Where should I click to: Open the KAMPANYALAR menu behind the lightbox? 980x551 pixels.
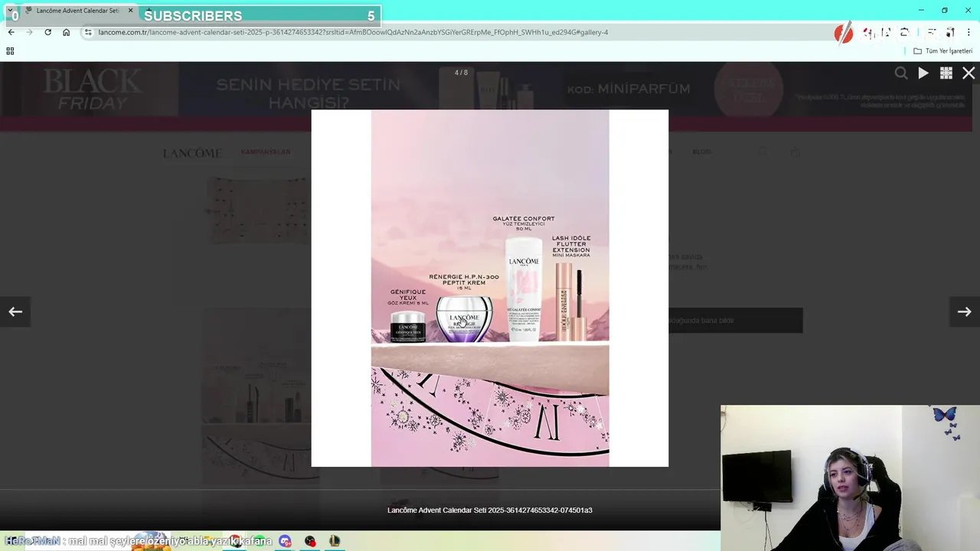coord(266,152)
